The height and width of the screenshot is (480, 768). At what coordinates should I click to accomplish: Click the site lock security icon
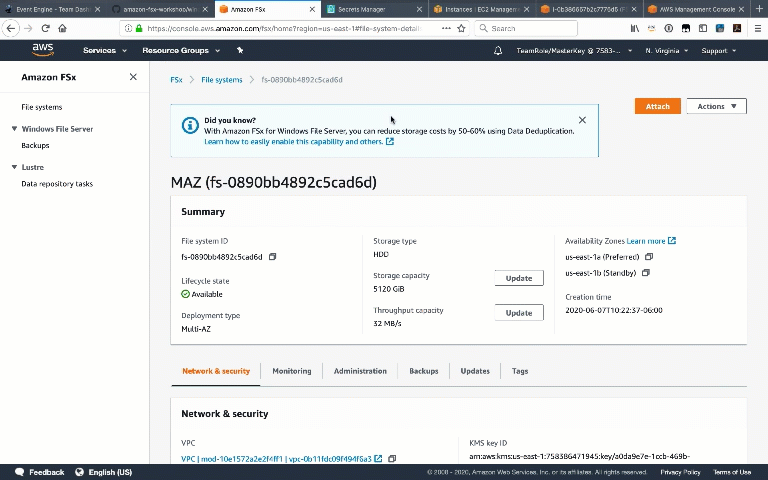pos(139,28)
